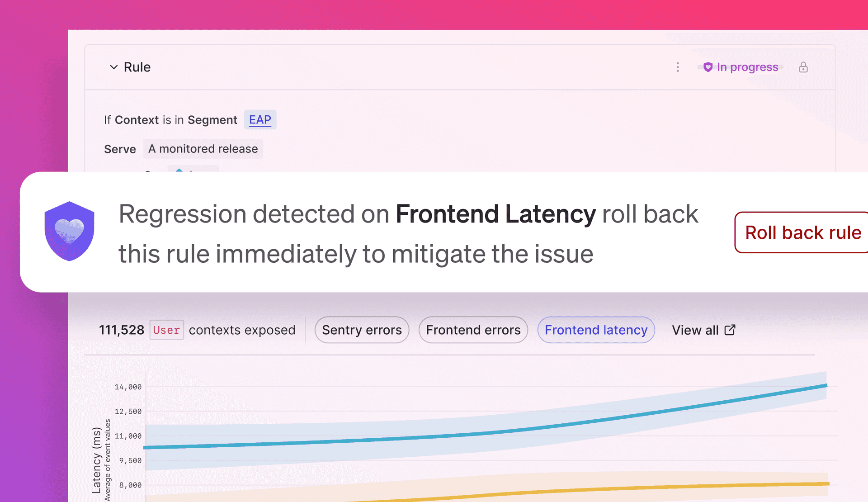The height and width of the screenshot is (502, 868).
Task: Click the chevron before the Rule label
Action: pyautogui.click(x=113, y=67)
